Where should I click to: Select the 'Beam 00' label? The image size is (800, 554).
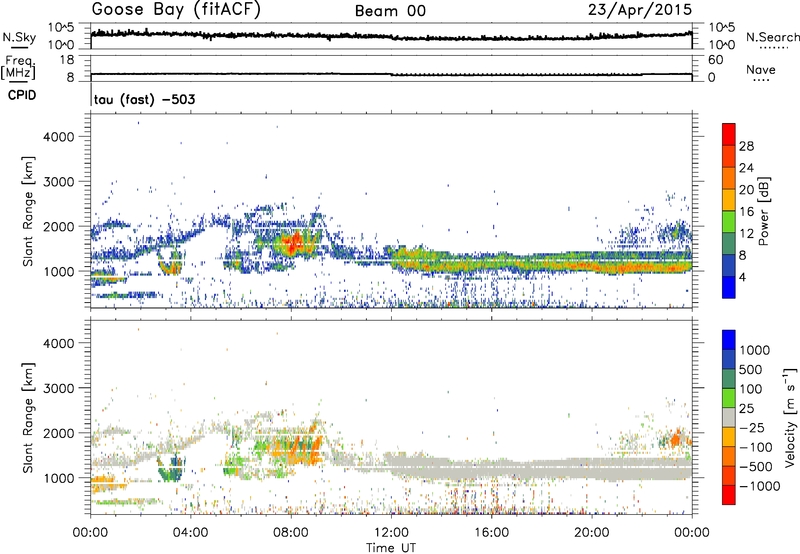tap(390, 11)
